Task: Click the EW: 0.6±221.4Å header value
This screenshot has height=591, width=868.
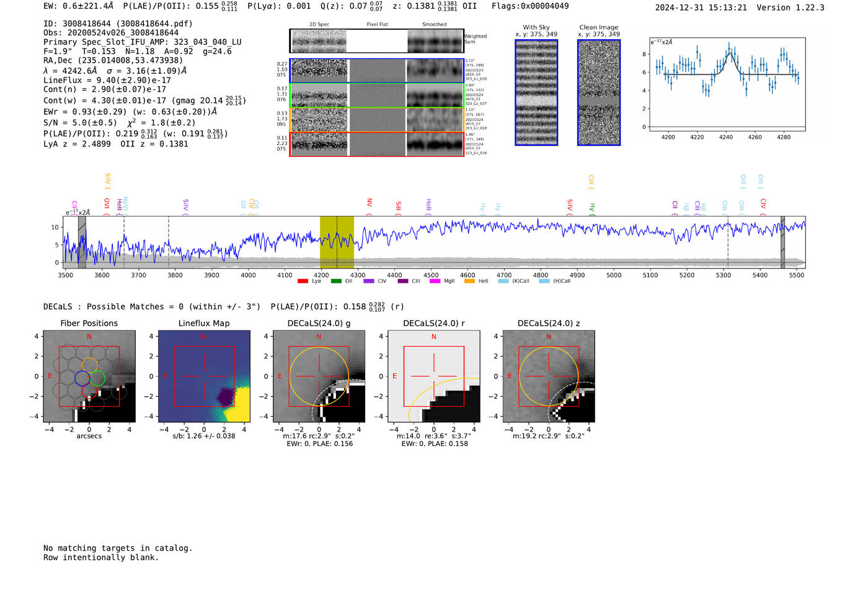Action: click(x=79, y=6)
